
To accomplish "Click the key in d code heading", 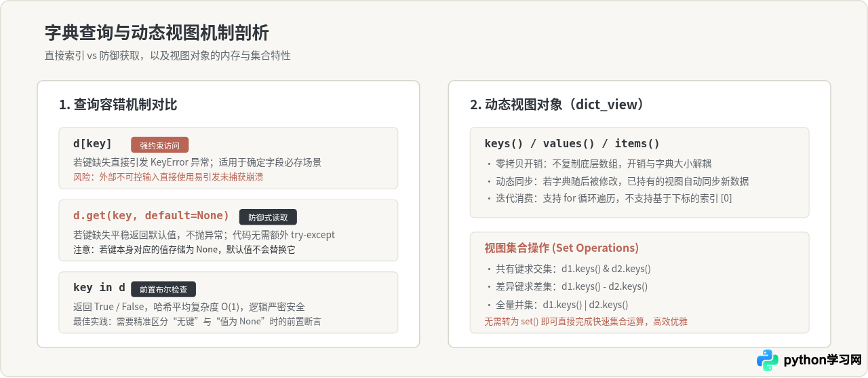I will (99, 288).
